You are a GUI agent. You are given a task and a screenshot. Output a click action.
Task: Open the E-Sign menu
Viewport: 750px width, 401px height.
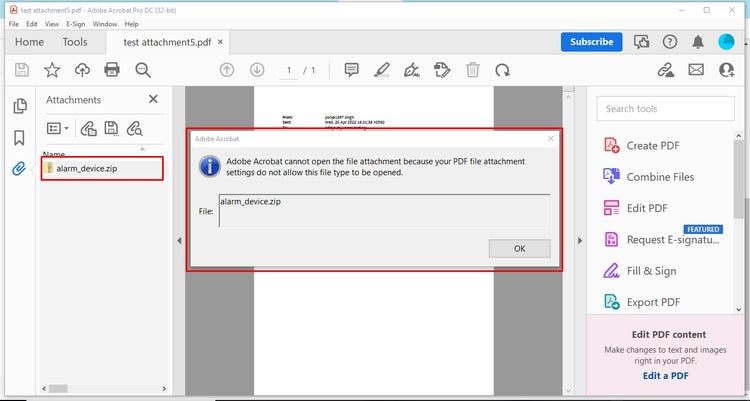tap(76, 24)
